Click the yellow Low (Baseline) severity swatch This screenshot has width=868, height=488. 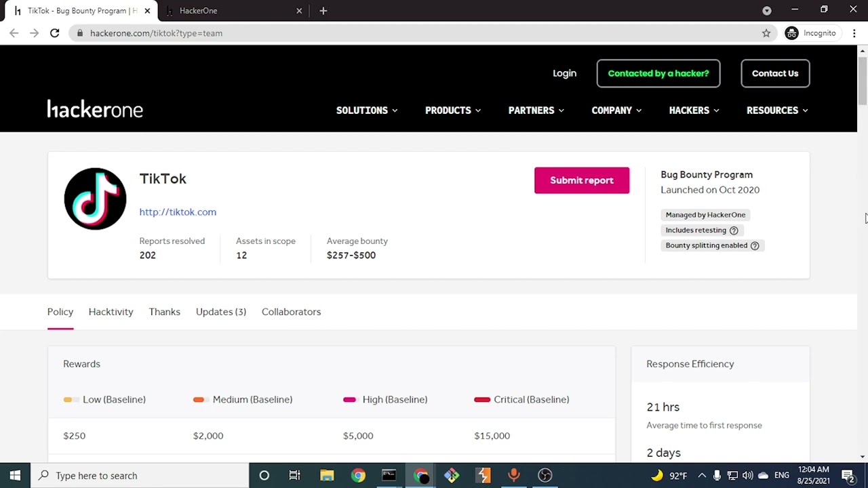(x=71, y=400)
